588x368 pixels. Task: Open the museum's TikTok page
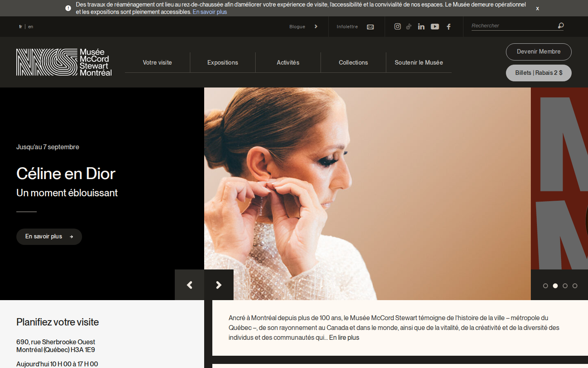point(409,27)
